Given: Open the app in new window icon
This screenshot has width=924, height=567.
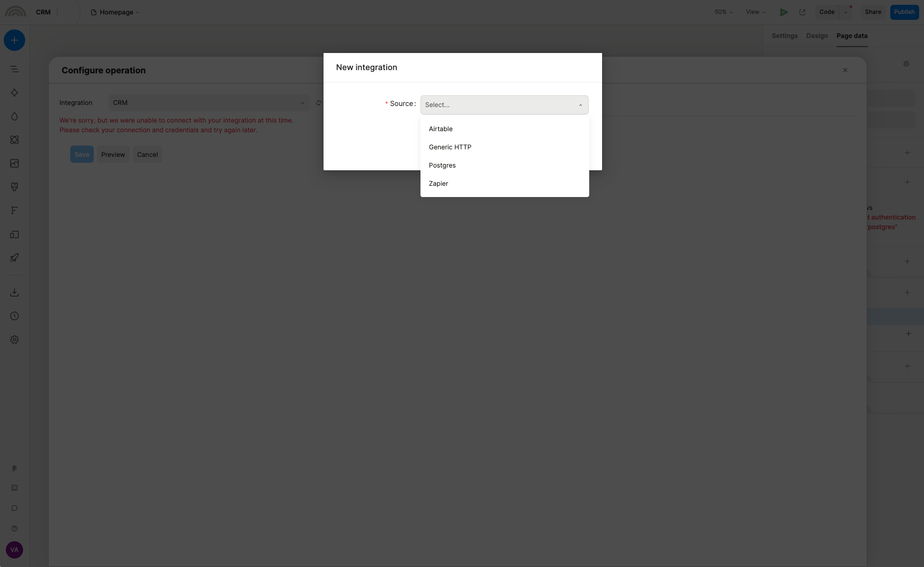Looking at the screenshot, I should [x=802, y=12].
